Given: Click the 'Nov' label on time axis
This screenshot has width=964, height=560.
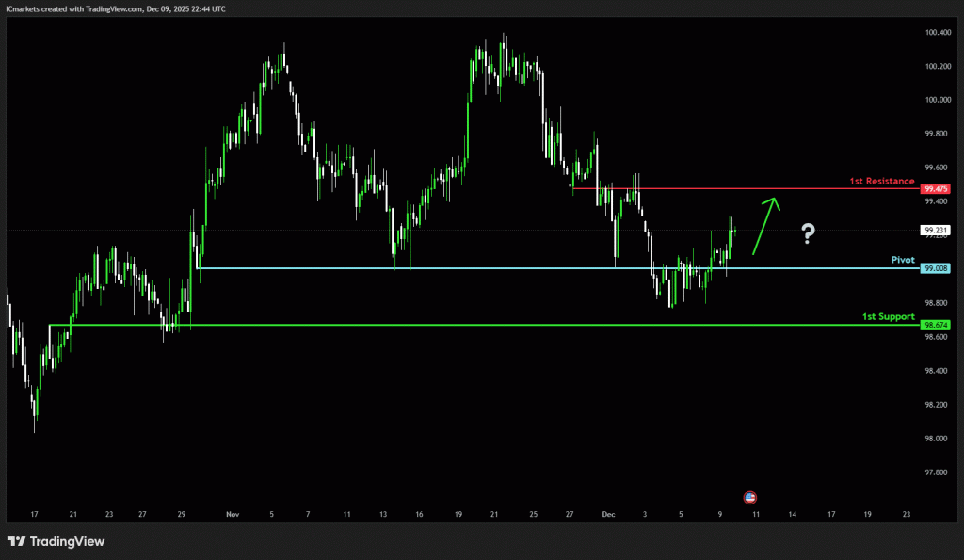Looking at the screenshot, I should click(x=233, y=515).
